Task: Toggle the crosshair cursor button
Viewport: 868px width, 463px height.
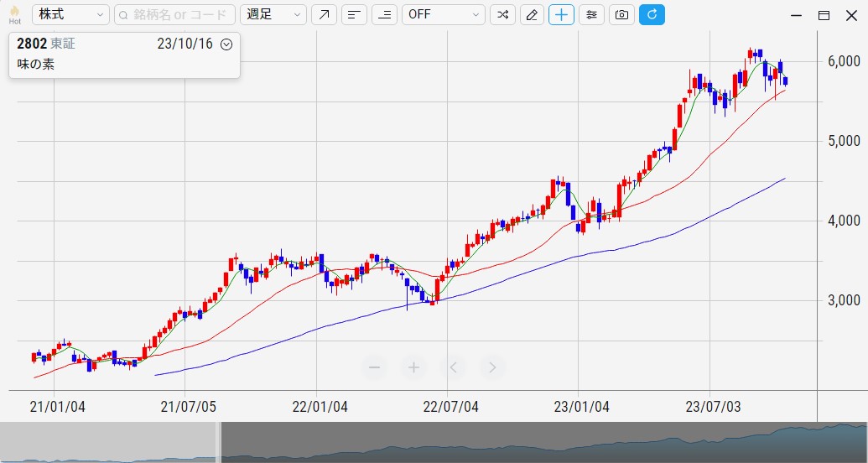Action: (x=562, y=15)
